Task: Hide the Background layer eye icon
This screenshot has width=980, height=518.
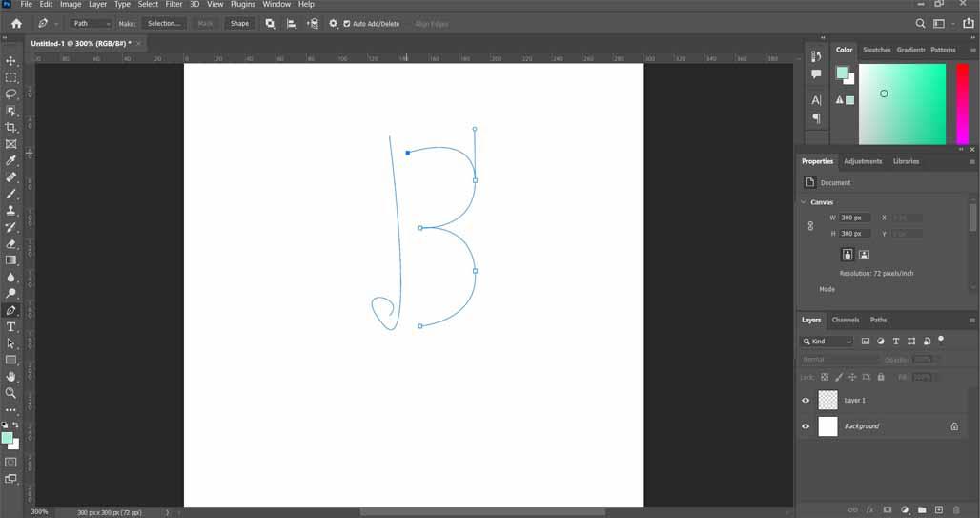Action: (806, 426)
